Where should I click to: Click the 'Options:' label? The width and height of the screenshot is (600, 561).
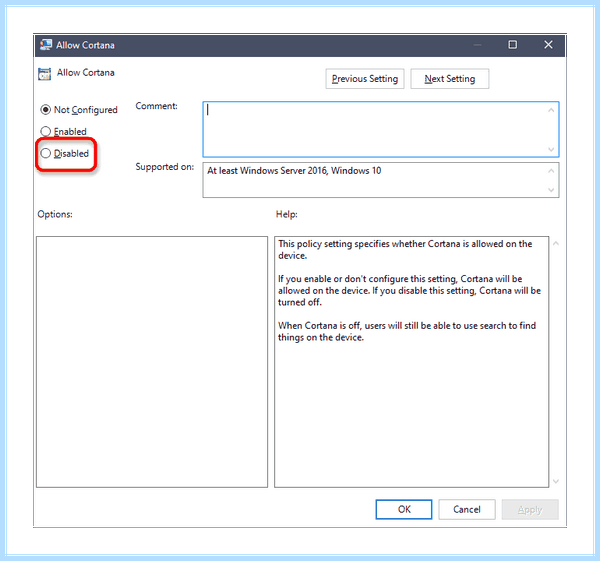(55, 214)
